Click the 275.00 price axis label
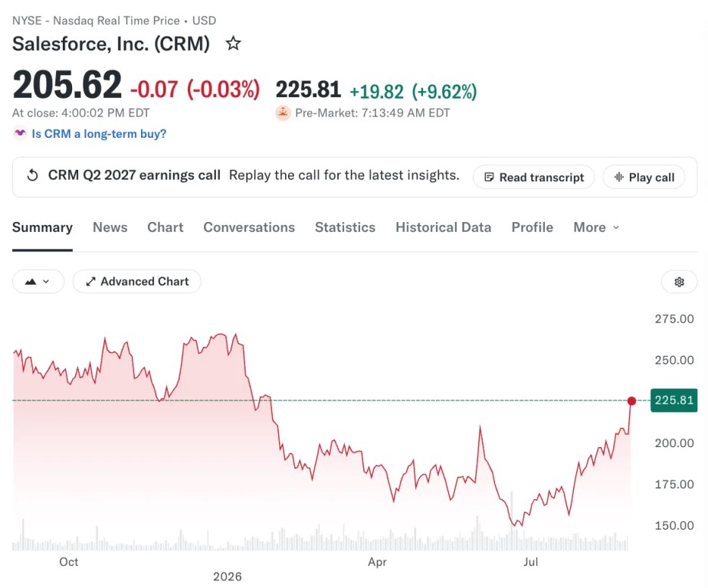 pos(674,319)
